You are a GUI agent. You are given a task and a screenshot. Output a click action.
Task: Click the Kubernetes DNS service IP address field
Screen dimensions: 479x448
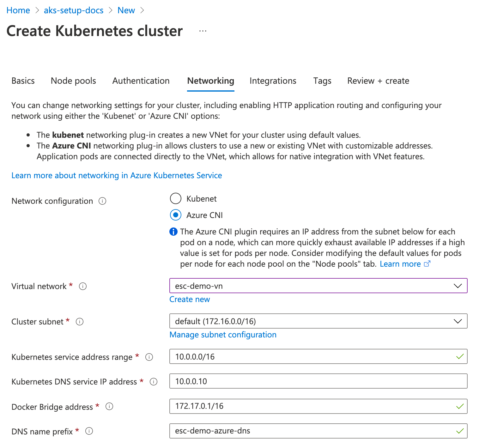point(318,381)
